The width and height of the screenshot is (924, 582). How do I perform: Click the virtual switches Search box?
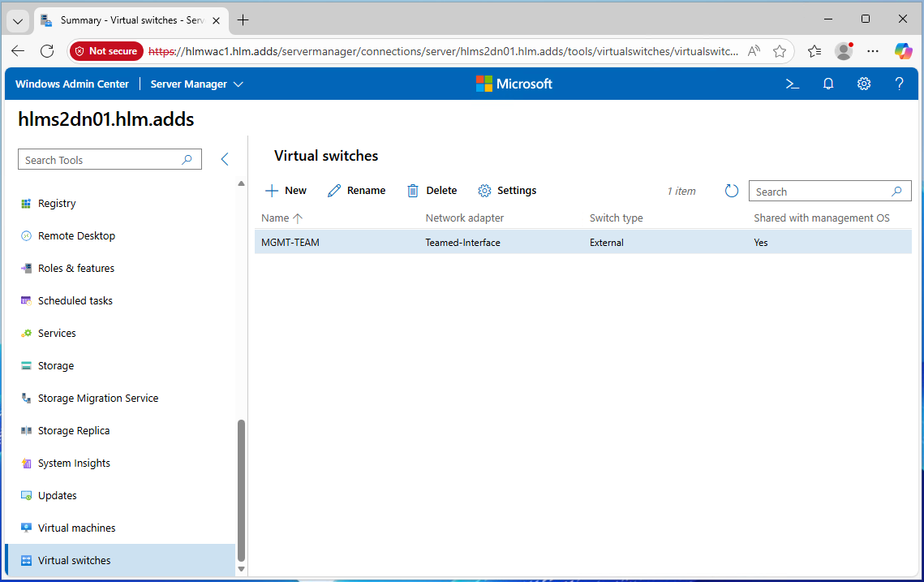821,192
